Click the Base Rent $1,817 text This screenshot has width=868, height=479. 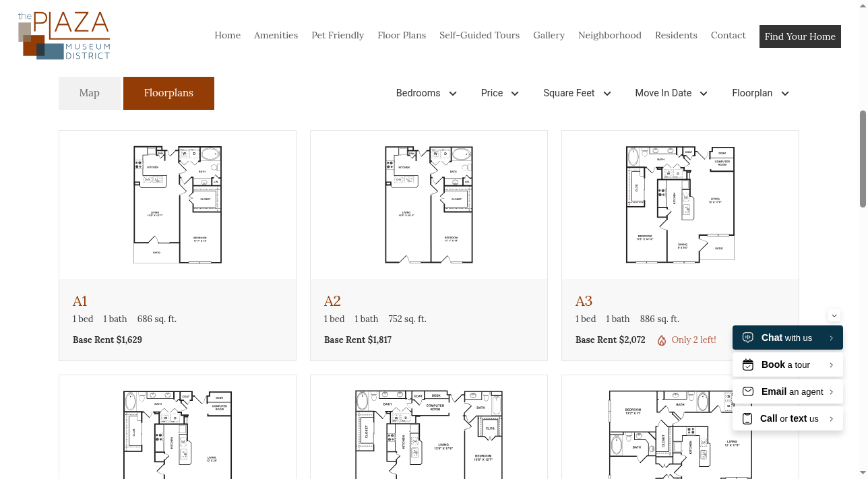(358, 340)
